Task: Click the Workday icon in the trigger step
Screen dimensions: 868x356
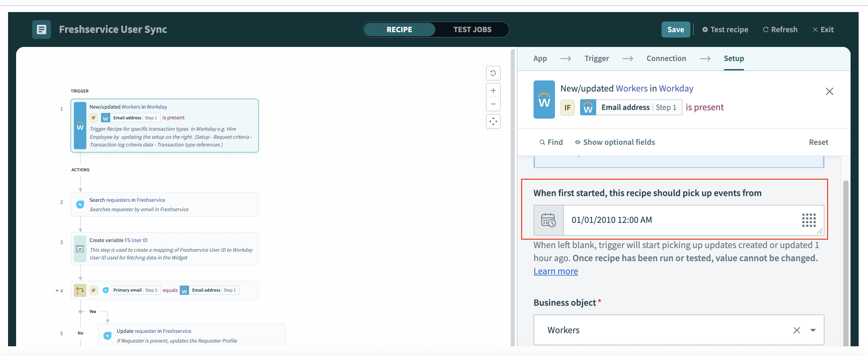Action: pos(80,126)
